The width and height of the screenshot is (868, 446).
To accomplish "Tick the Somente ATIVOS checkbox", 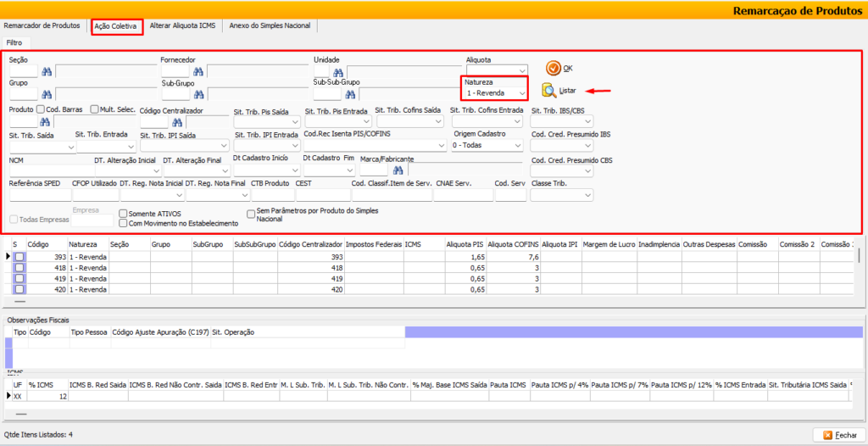I will 124,214.
